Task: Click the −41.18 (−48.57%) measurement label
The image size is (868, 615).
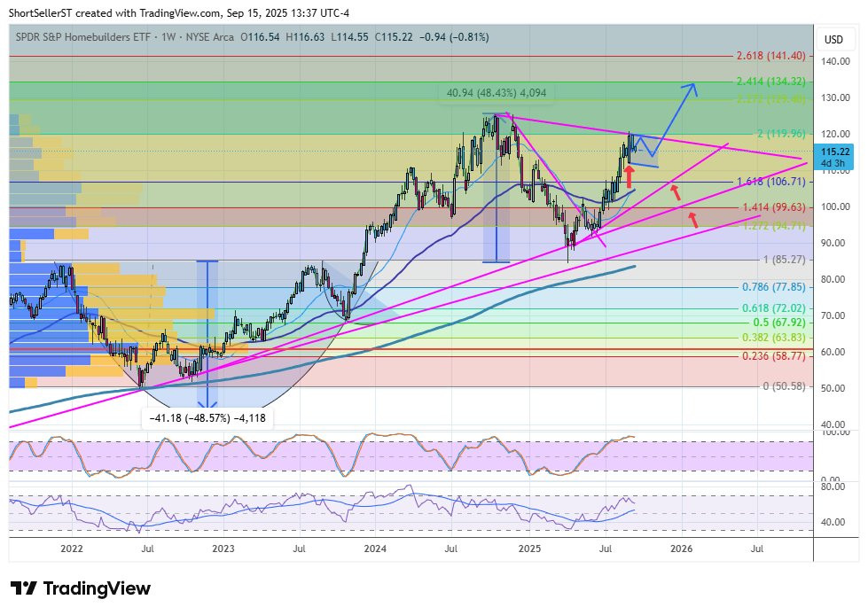Action: (207, 418)
